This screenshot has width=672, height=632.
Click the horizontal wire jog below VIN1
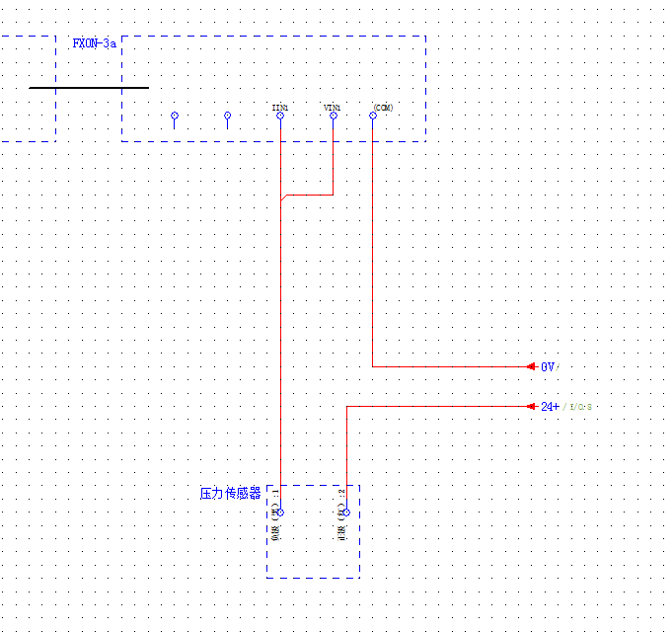pyautogui.click(x=308, y=195)
